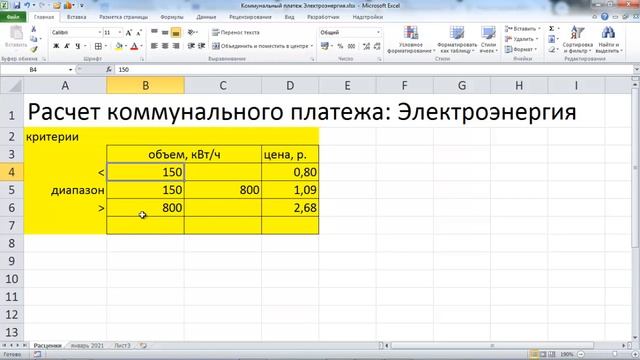Open Excel Help question mark
Viewport: 640px width, 360px height.
(604, 17)
